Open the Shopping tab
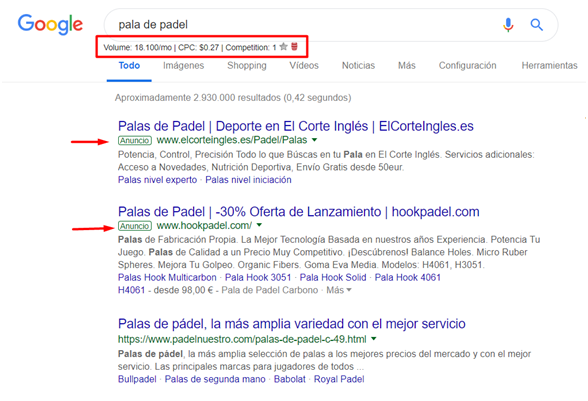 pos(247,66)
